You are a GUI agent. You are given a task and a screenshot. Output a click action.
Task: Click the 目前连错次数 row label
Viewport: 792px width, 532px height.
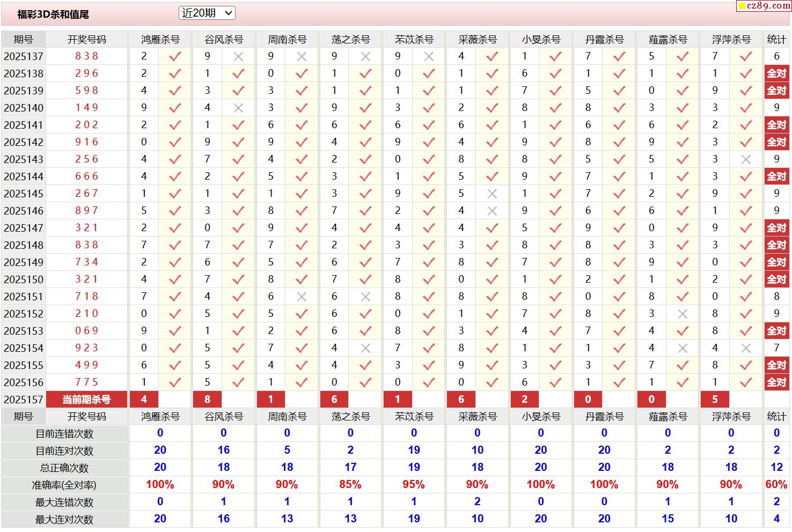(x=64, y=433)
